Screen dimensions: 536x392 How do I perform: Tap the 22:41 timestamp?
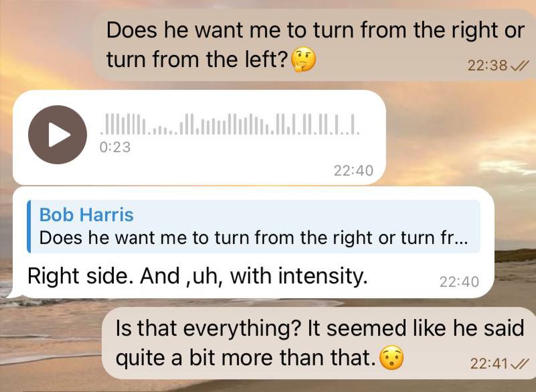pos(490,364)
